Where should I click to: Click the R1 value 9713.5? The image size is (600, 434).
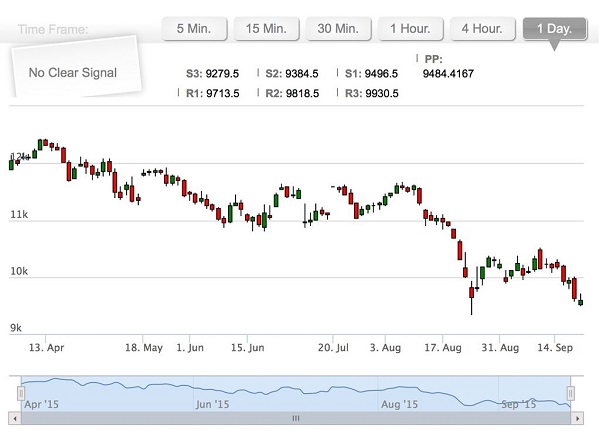(x=223, y=93)
